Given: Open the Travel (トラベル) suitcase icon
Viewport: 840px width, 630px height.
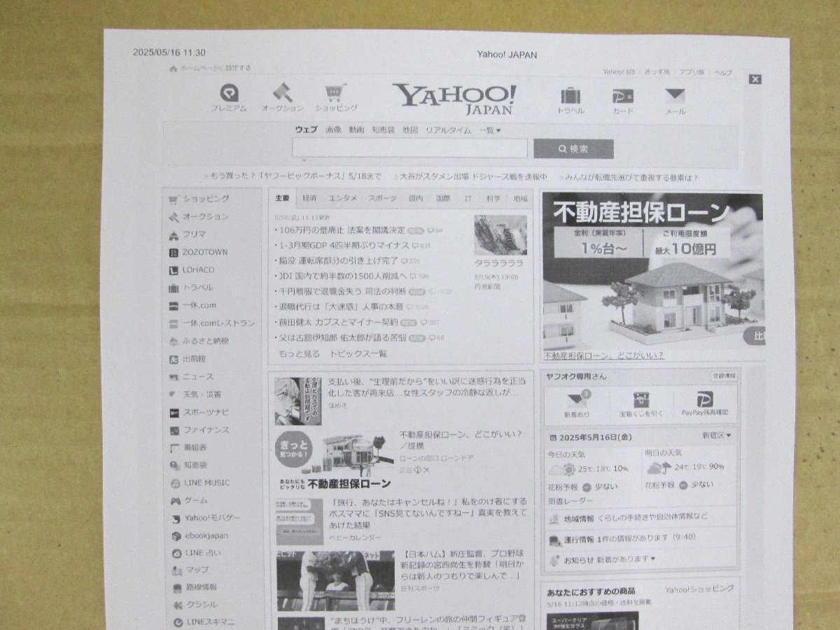Looking at the screenshot, I should [570, 96].
